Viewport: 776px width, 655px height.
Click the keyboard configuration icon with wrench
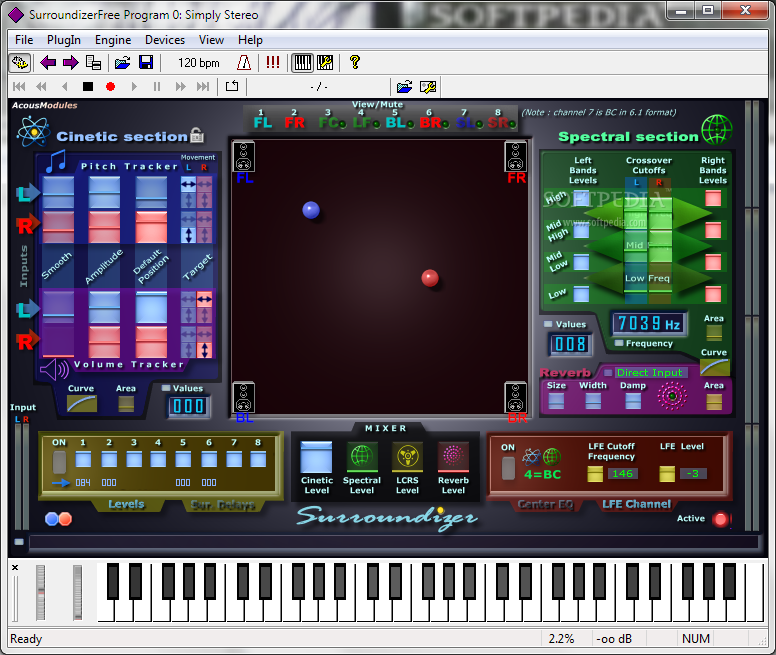(x=325, y=63)
